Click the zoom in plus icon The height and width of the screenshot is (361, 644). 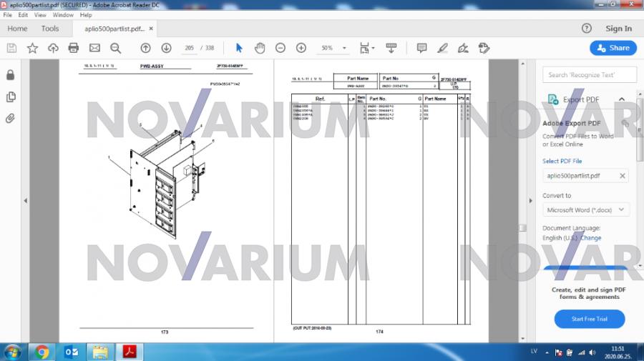tap(301, 48)
